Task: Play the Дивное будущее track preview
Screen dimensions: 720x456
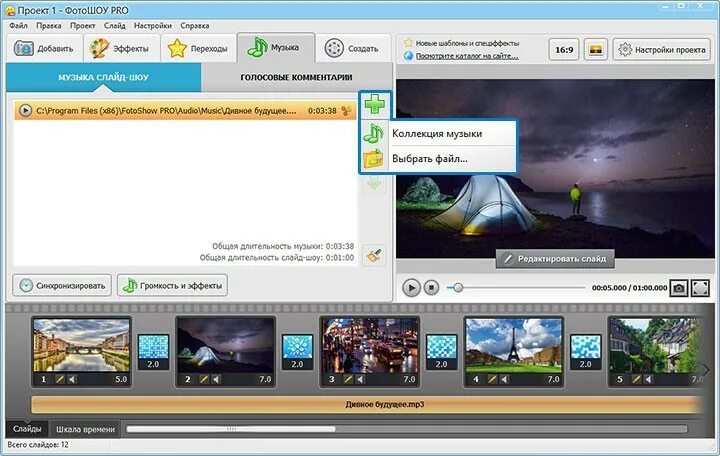Action: click(25, 111)
